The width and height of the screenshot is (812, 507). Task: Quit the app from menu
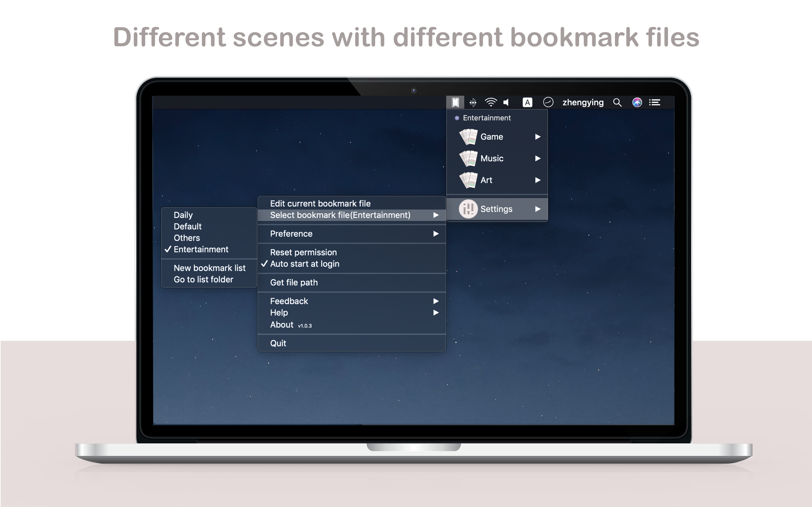[278, 343]
